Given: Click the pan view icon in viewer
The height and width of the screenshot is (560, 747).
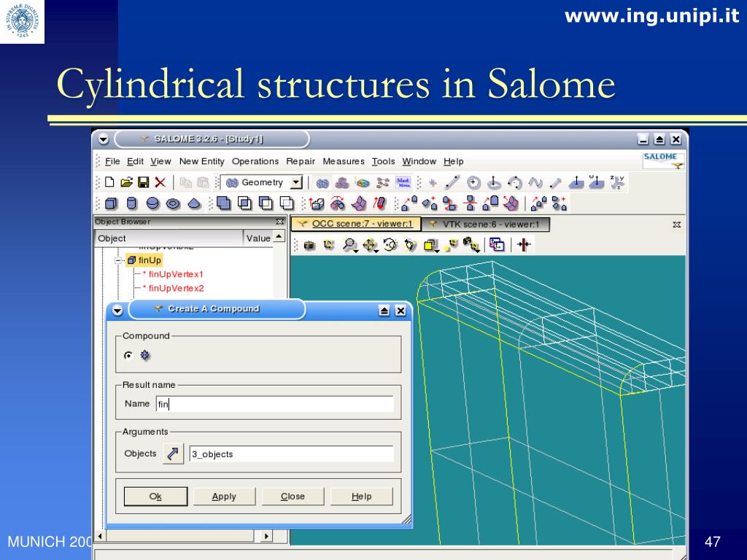Looking at the screenshot, I should pyautogui.click(x=370, y=245).
